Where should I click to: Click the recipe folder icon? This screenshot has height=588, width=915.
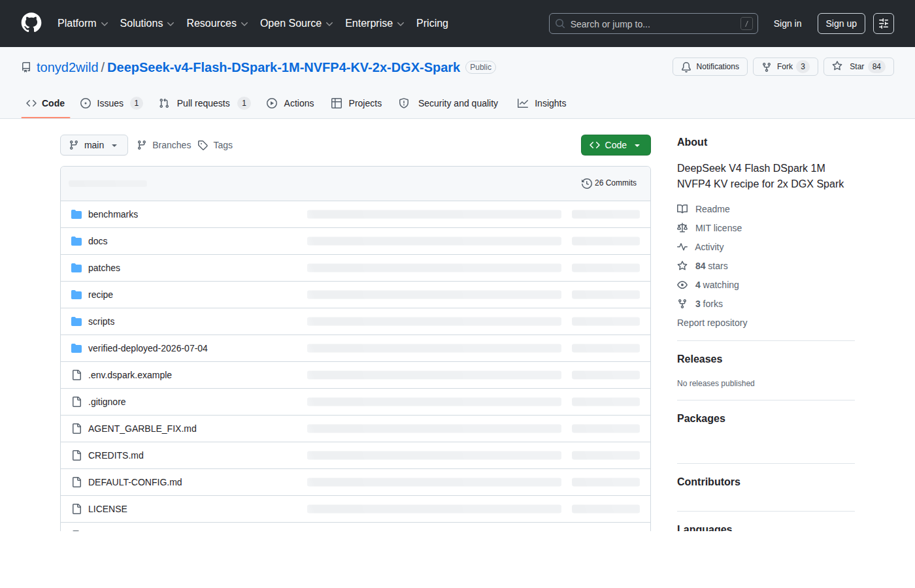[x=76, y=295]
